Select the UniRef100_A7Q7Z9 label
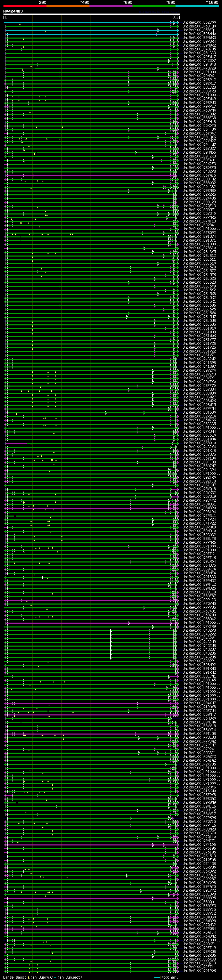This screenshot has height=980, width=222. coord(199,68)
